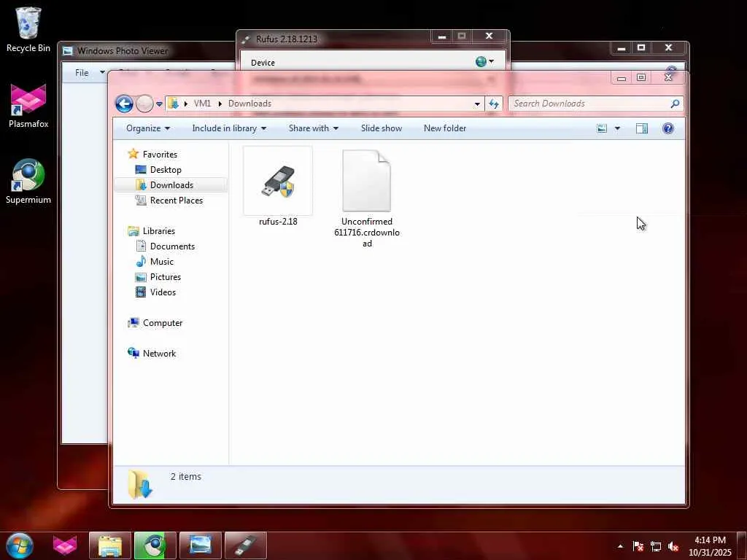The image size is (747, 560).
Task: Click the Explorer Forward arrow button
Action: click(x=144, y=104)
